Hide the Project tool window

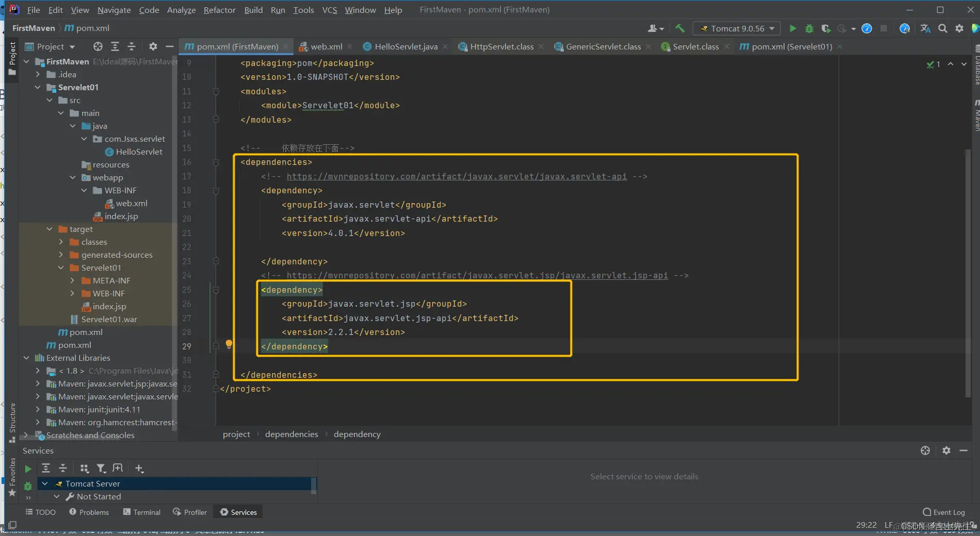pyautogui.click(x=169, y=46)
